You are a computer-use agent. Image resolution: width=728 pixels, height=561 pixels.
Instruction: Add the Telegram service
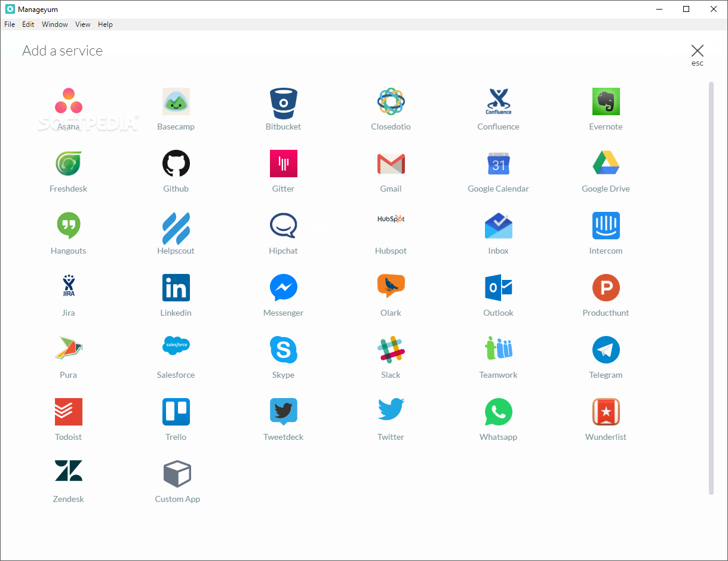pos(606,350)
